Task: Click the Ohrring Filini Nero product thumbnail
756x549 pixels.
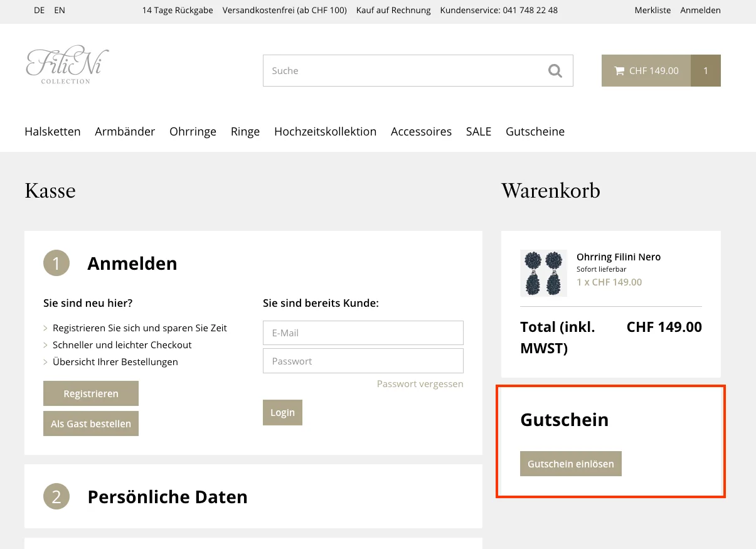Action: [543, 273]
